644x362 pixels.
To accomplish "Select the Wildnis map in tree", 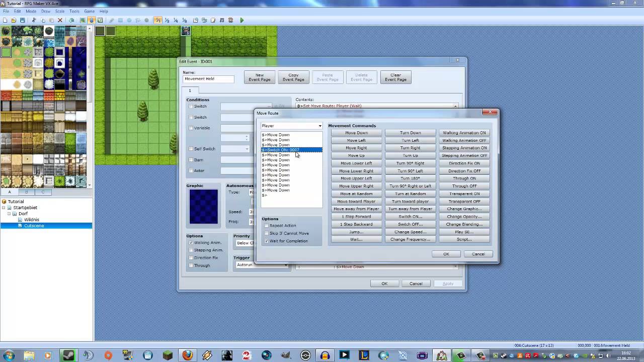I will point(31,220).
